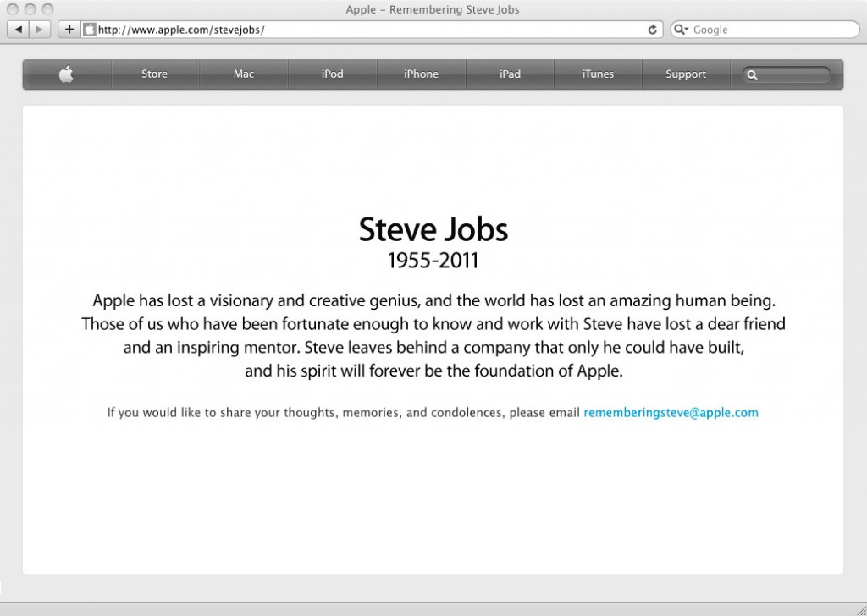This screenshot has width=867, height=616.
Task: Open the Google search magnifier dropdown
Action: coord(682,30)
